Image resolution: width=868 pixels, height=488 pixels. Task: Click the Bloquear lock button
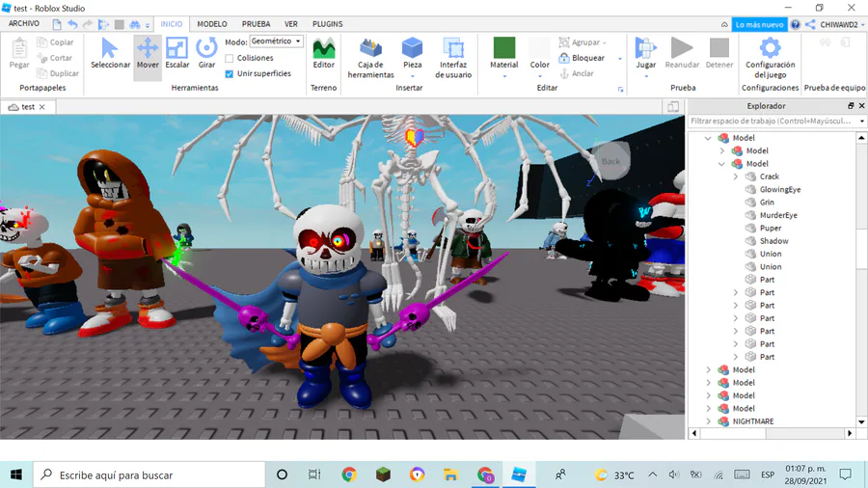pos(582,58)
